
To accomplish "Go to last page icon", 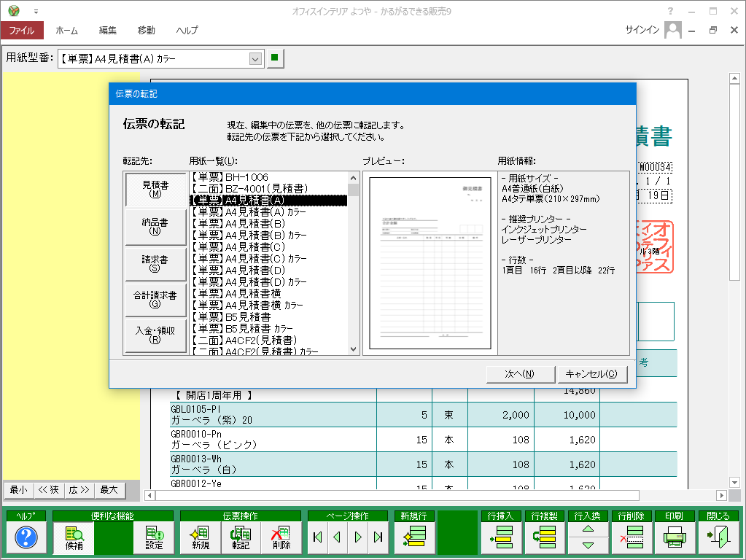I will (378, 537).
